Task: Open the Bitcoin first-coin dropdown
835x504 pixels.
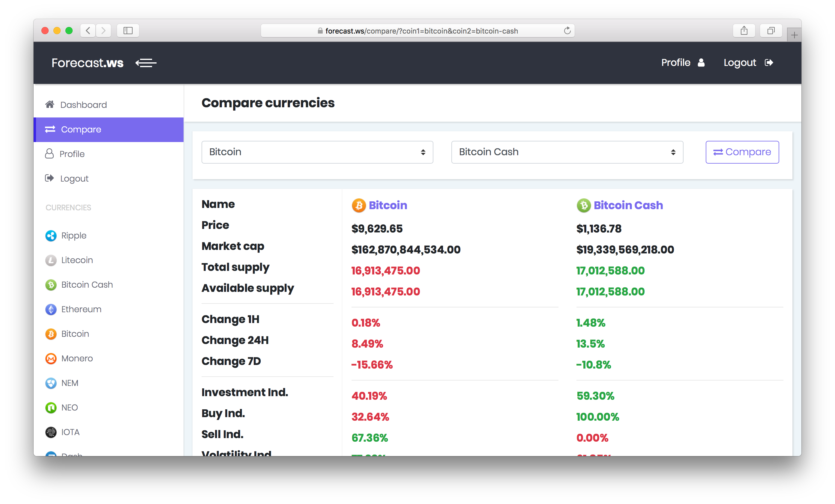Action: point(317,152)
